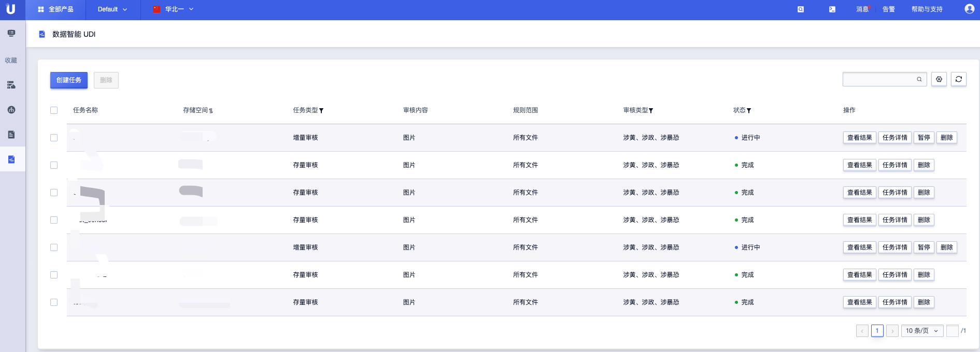This screenshot has height=352, width=980.
Task: Open the 全部产品 menu
Action: (x=55, y=9)
